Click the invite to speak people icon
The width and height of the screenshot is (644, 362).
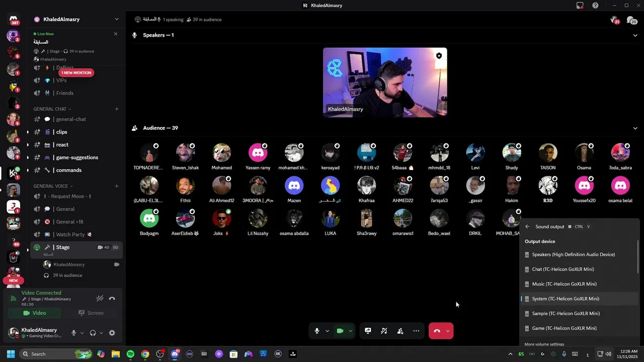(x=400, y=331)
